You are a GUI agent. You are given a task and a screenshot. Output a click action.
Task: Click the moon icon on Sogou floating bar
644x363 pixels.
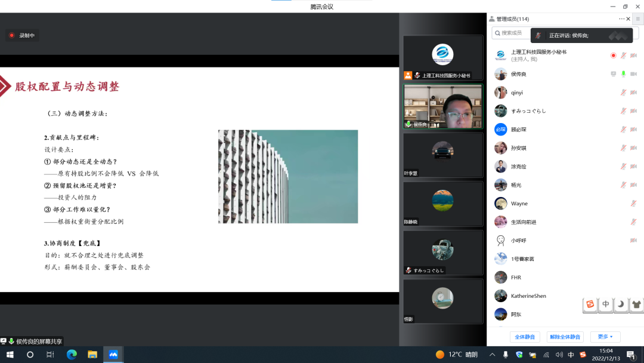click(x=621, y=304)
